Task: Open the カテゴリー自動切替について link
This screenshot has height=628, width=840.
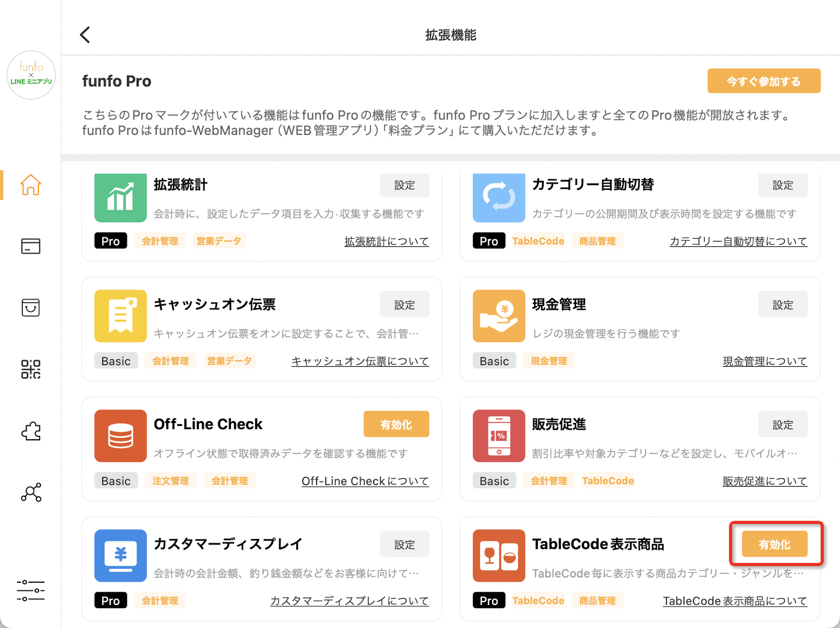Action: click(738, 241)
